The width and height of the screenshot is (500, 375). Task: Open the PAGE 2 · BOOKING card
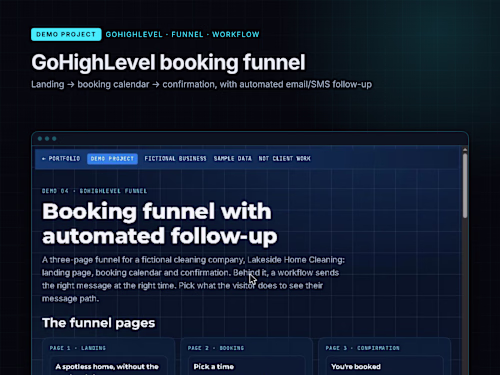point(246,356)
